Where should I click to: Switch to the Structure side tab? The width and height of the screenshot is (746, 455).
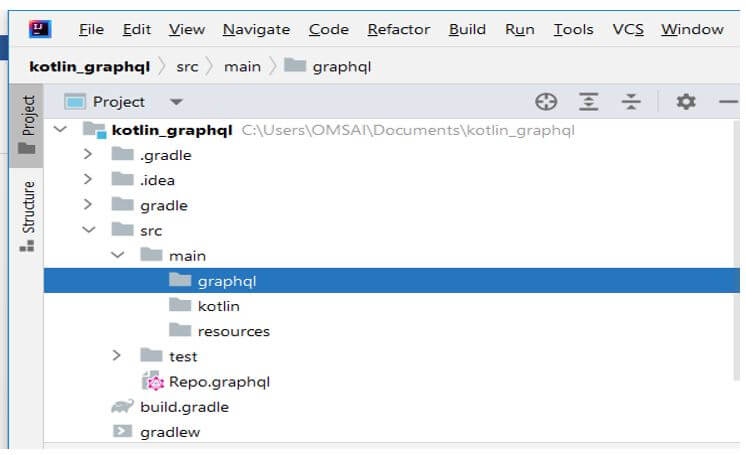pos(27,216)
